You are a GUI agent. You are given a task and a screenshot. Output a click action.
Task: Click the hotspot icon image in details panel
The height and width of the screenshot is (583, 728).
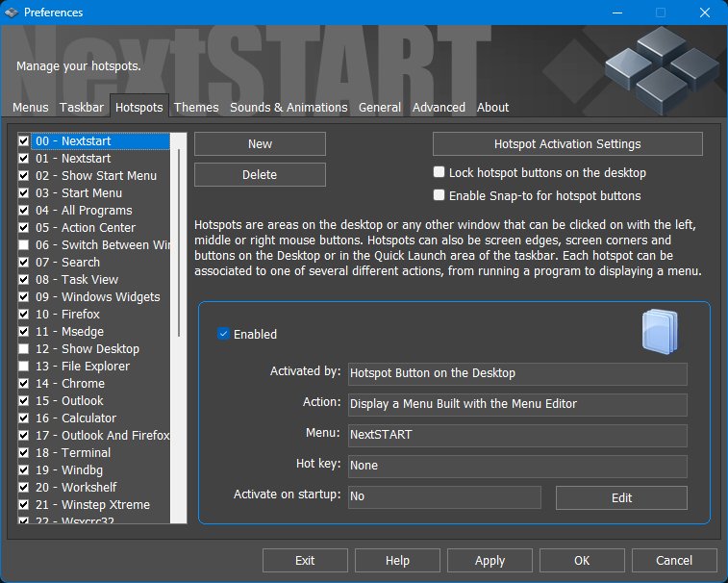pyautogui.click(x=660, y=332)
